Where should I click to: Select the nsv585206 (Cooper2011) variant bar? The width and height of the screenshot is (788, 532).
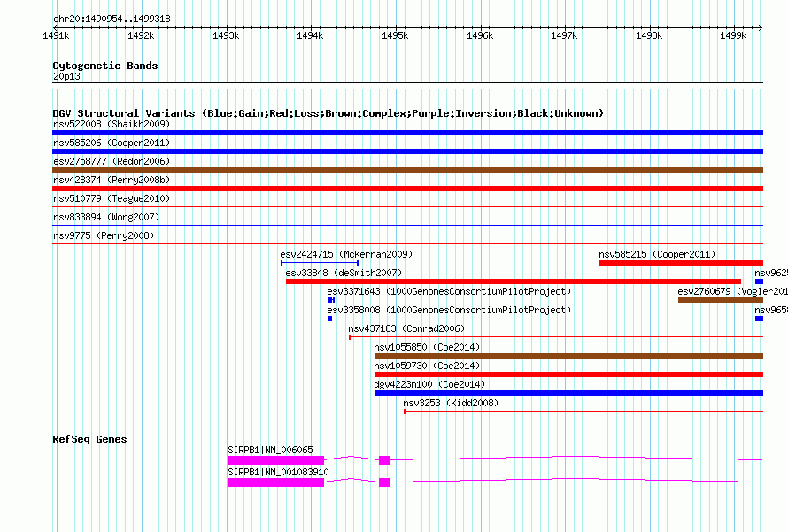point(407,151)
